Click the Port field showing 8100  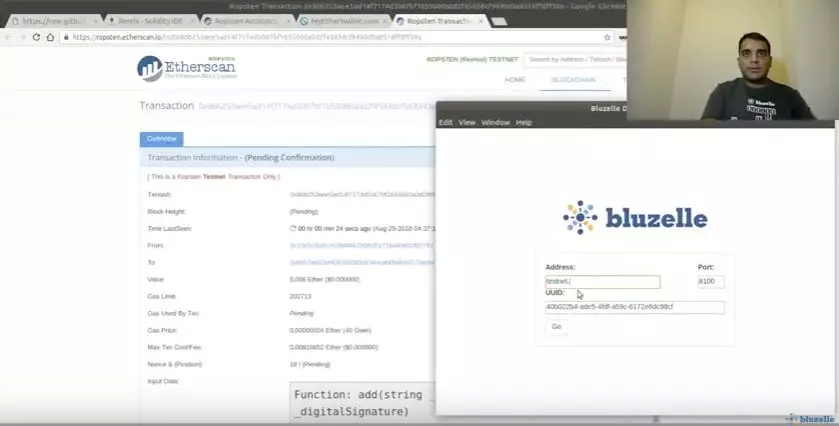pyautogui.click(x=711, y=282)
